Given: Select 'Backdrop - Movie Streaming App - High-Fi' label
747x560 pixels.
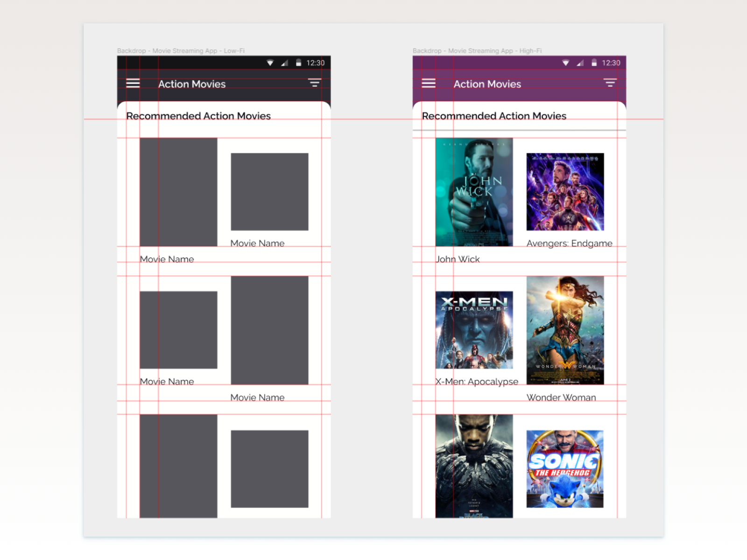Looking at the screenshot, I should (x=477, y=50).
